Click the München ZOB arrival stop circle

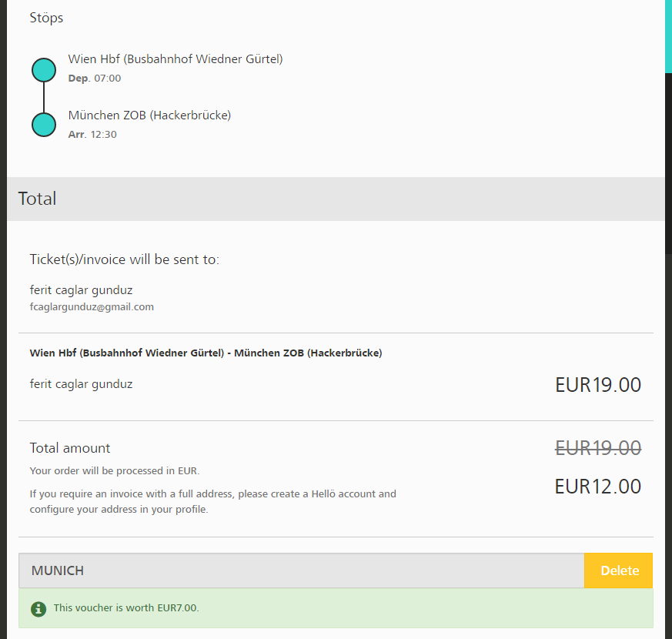(44, 125)
